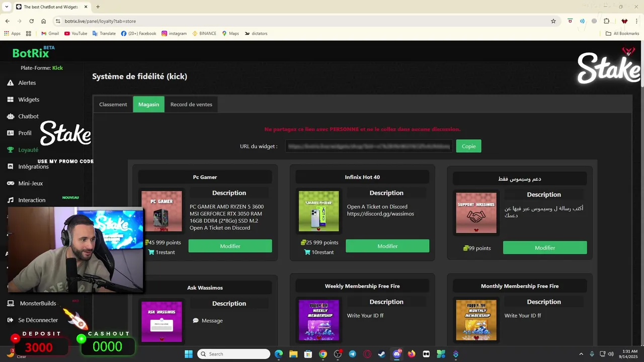Click the "Système de fidélité (kick)" heading
This screenshot has width=644, height=362.
click(139, 76)
